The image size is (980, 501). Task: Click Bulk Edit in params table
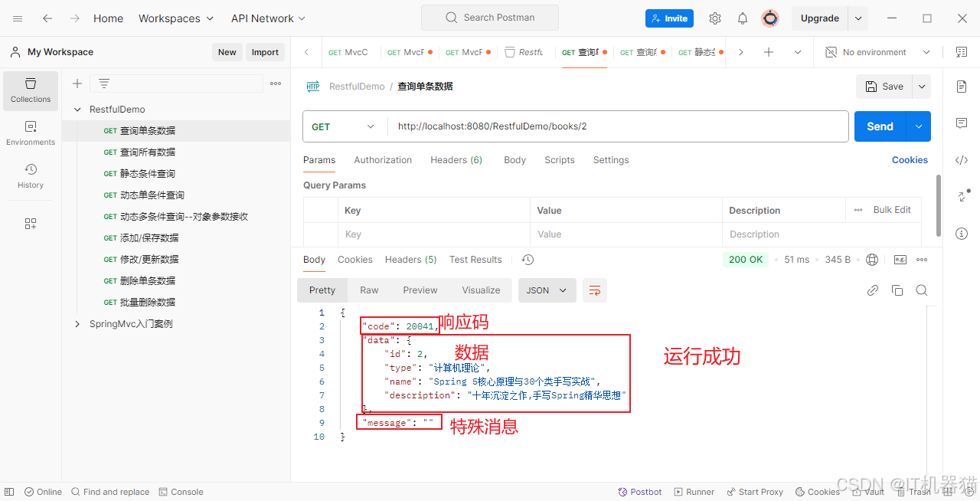(892, 210)
